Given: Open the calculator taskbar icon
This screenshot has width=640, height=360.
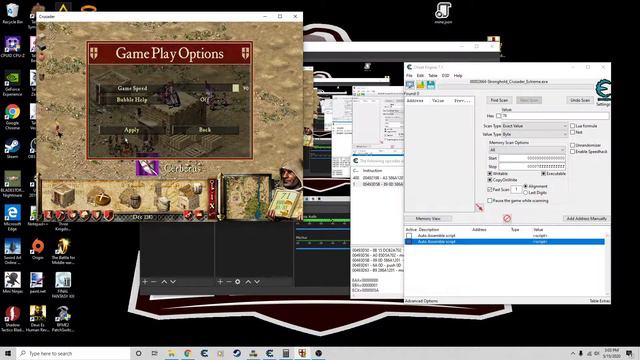Looking at the screenshot, I should 286,353.
